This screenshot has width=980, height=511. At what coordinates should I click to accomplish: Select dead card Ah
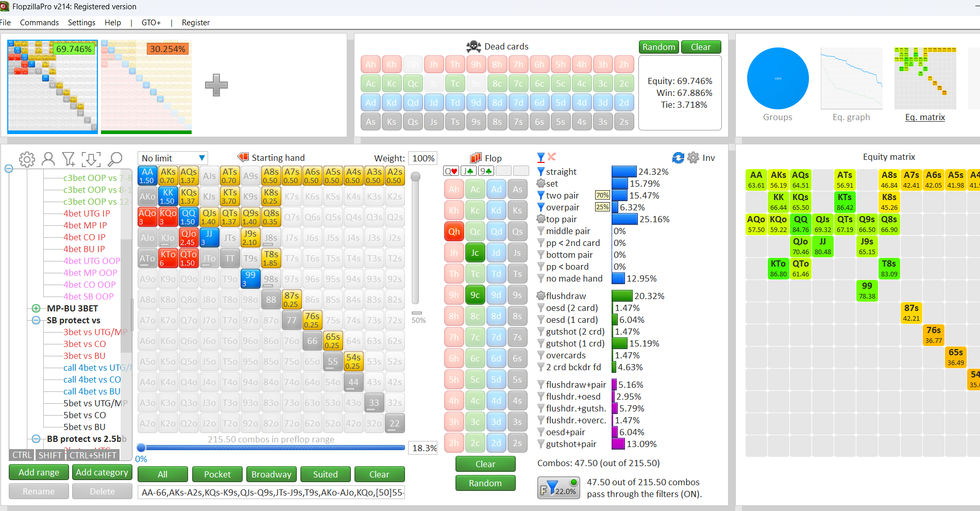coord(370,64)
